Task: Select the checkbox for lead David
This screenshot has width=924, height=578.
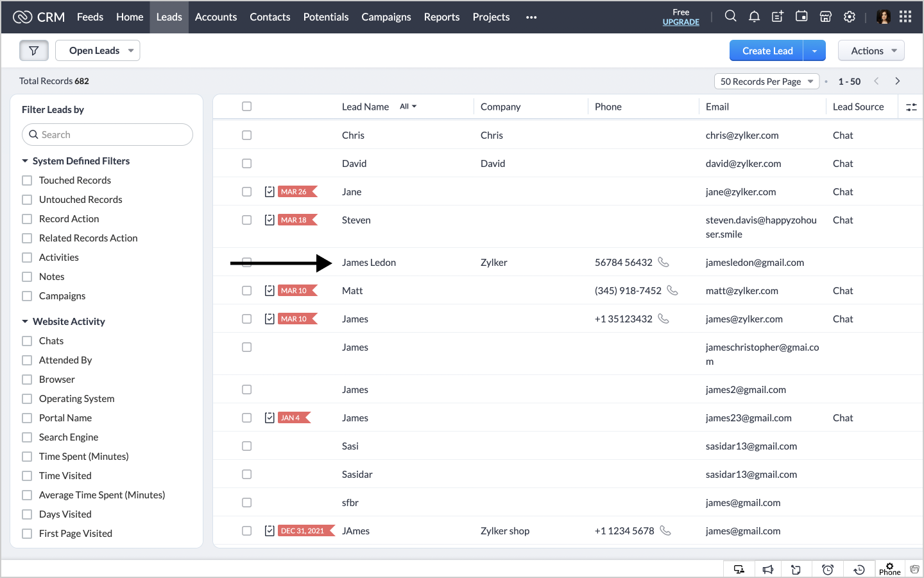Action: pyautogui.click(x=246, y=163)
